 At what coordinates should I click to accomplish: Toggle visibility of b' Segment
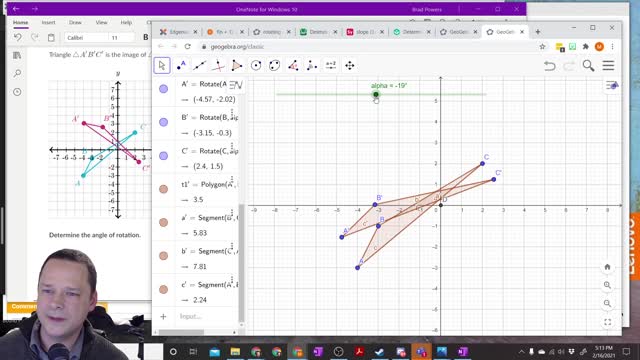tap(163, 256)
